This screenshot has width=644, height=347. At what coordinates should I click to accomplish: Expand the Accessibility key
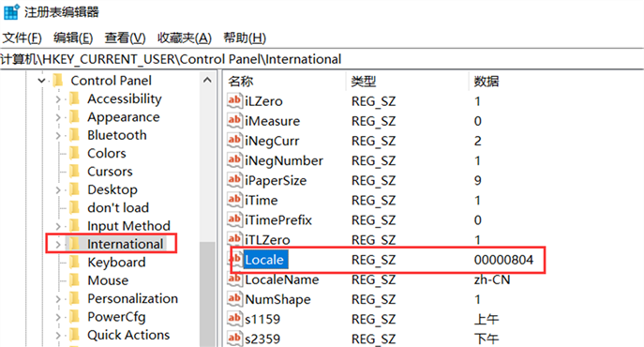pyautogui.click(x=58, y=99)
